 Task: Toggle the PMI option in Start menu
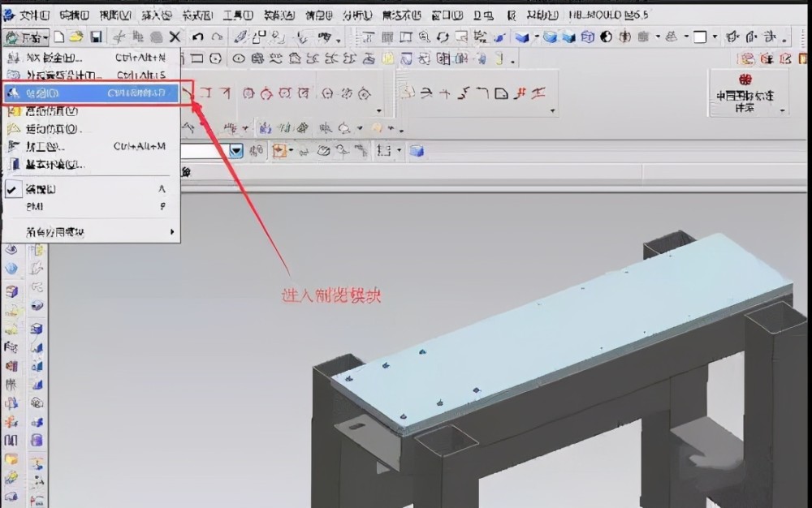(x=91, y=206)
